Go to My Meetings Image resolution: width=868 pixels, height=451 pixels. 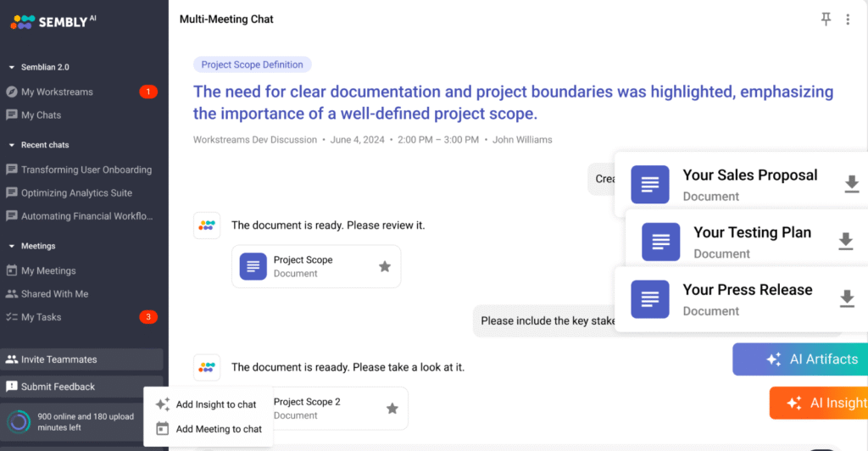48,270
